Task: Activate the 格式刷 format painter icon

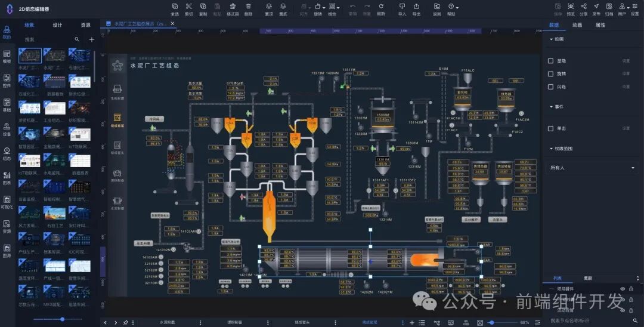Action: [233, 6]
